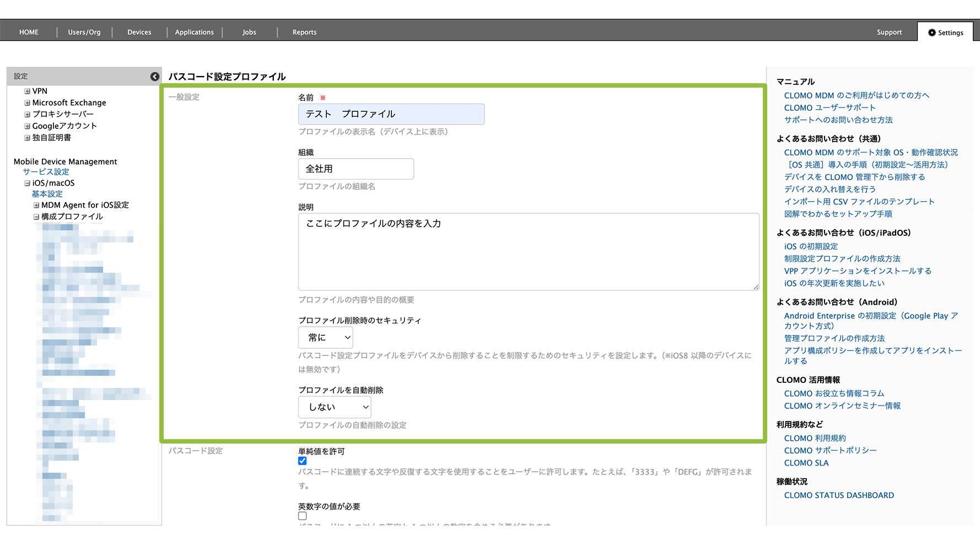Open Settings tab with gear icon
The height and width of the screenshot is (551, 980).
(945, 33)
